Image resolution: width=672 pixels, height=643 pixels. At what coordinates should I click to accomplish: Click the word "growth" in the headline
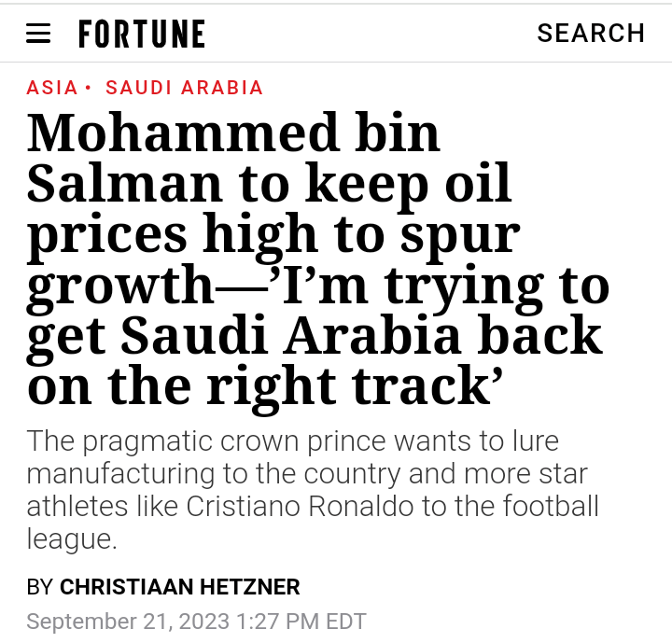(121, 285)
